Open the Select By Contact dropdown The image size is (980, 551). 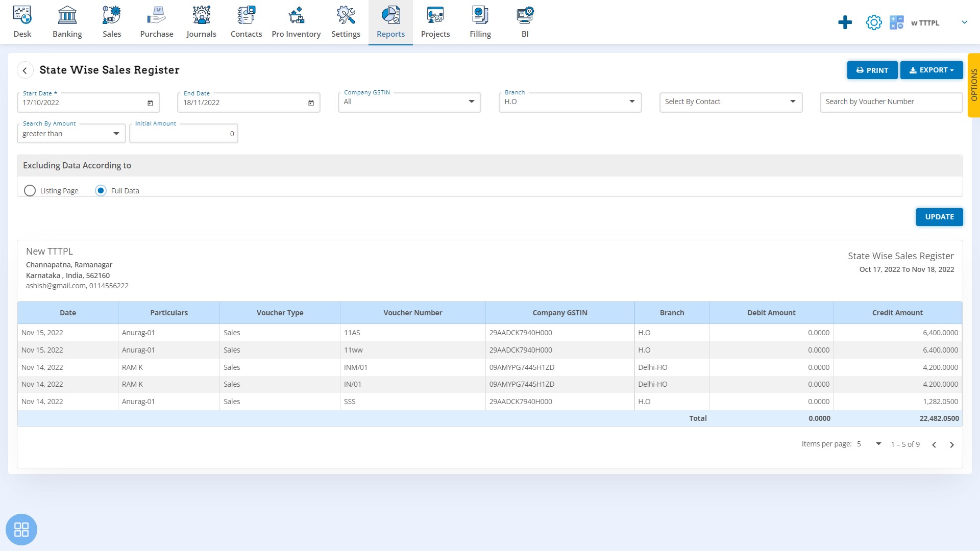[x=731, y=102]
